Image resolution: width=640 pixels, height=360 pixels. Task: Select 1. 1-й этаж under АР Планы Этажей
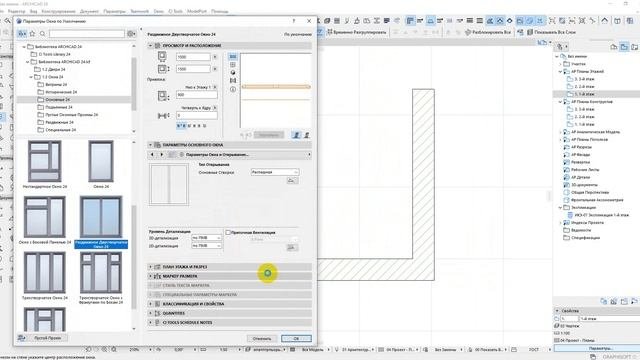584,94
